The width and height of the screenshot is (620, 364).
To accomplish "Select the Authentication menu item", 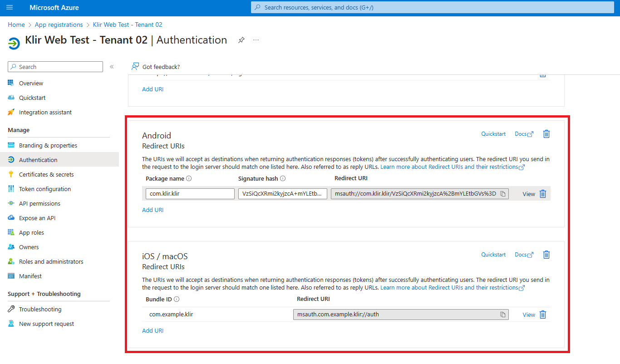I will [x=59, y=160].
